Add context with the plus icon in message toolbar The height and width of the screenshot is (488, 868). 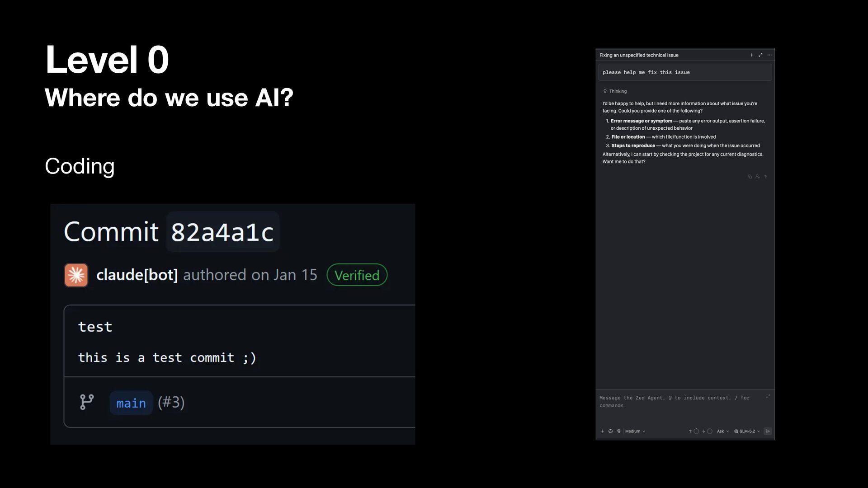(602, 431)
